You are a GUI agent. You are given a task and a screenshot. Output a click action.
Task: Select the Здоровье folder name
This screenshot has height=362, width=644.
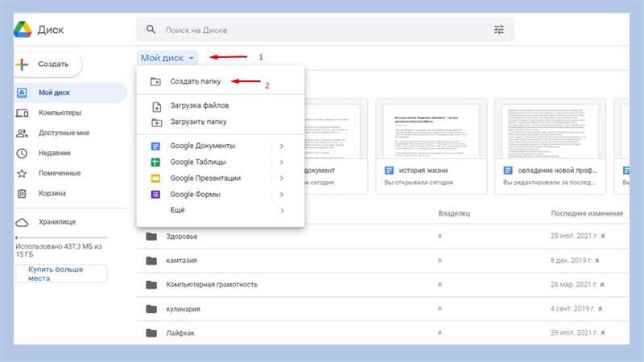(182, 237)
